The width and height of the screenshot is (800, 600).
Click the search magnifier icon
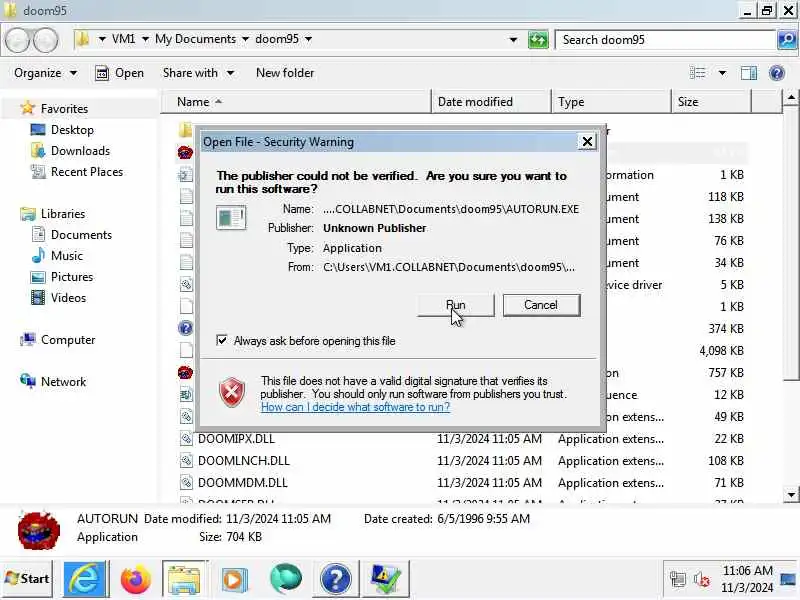(x=788, y=39)
